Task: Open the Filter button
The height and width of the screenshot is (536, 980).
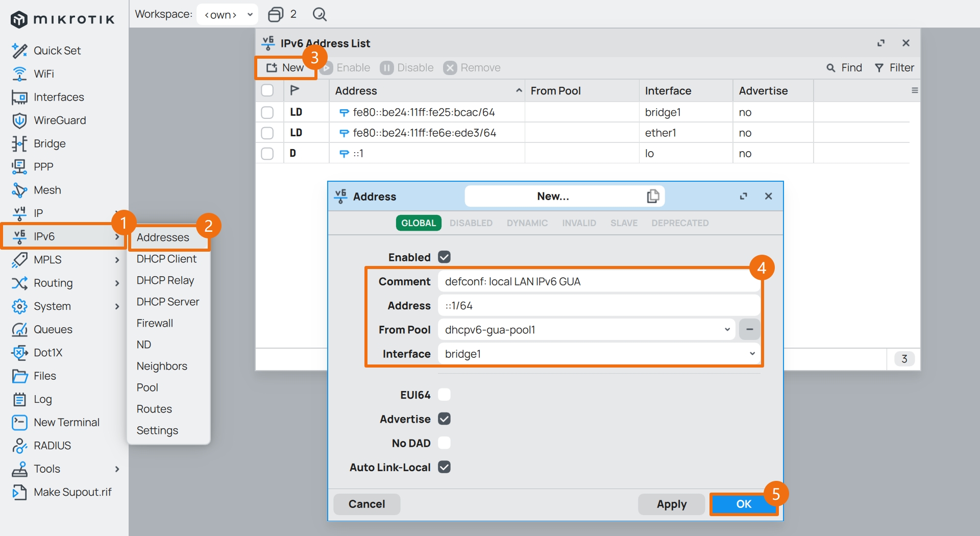Action: click(894, 68)
